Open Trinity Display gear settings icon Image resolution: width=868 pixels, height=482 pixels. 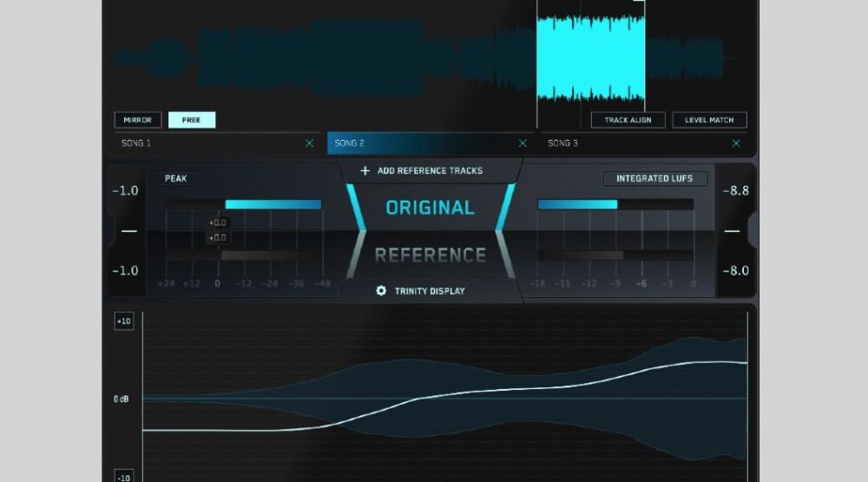click(381, 291)
